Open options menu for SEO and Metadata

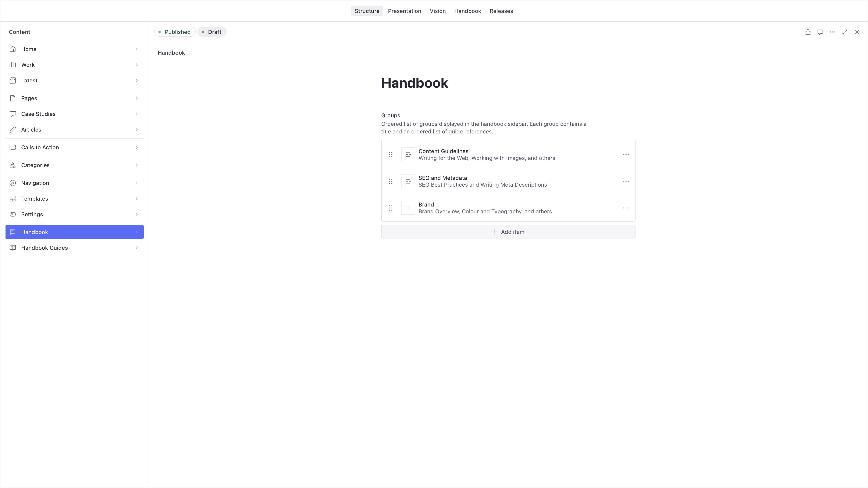point(626,181)
